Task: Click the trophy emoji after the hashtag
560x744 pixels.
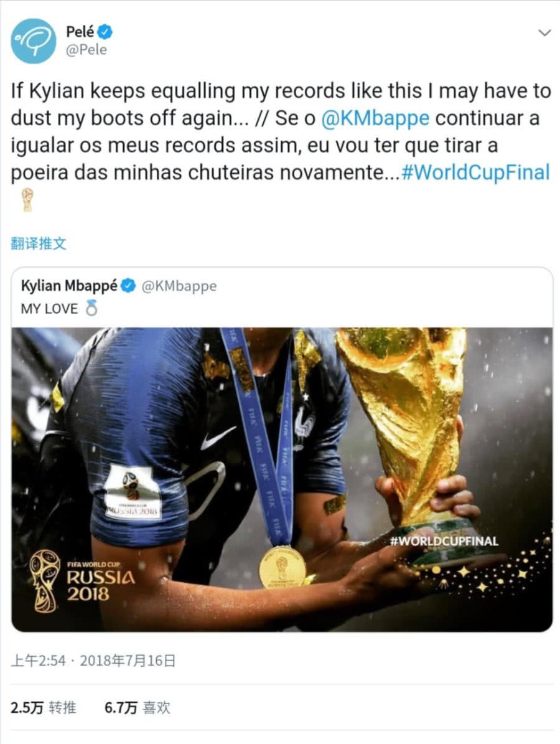Action: tap(27, 200)
